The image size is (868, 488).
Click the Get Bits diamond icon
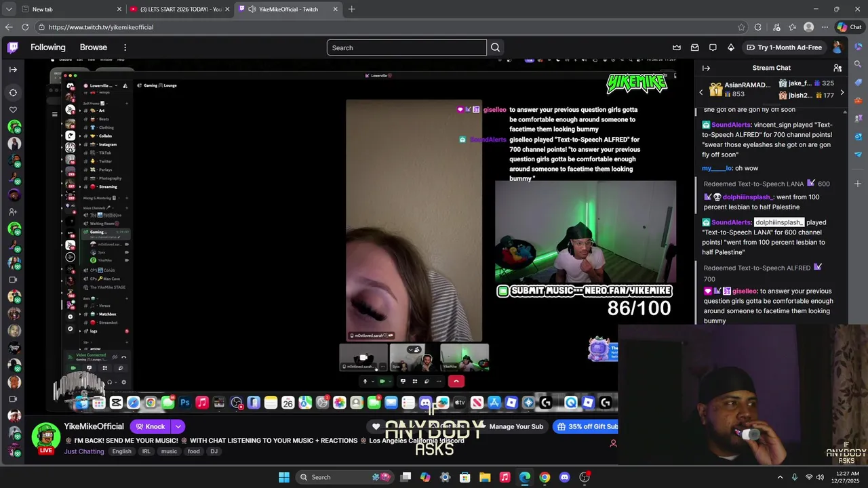point(731,47)
